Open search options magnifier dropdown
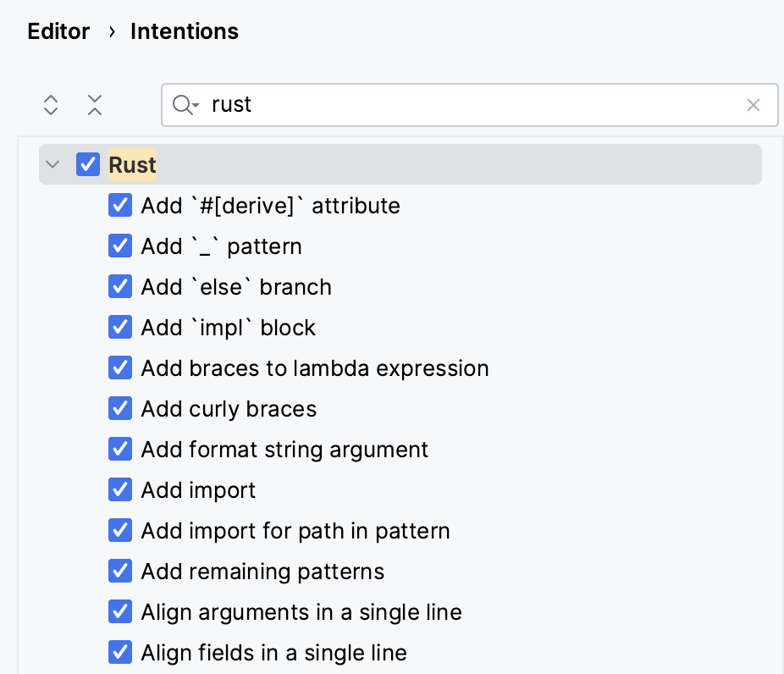 (x=185, y=105)
